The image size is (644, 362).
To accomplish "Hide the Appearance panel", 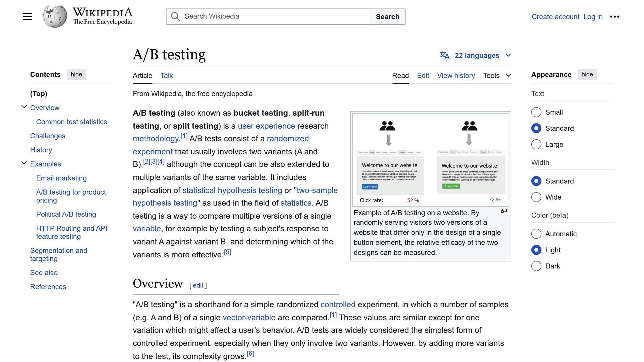I will click(x=587, y=74).
